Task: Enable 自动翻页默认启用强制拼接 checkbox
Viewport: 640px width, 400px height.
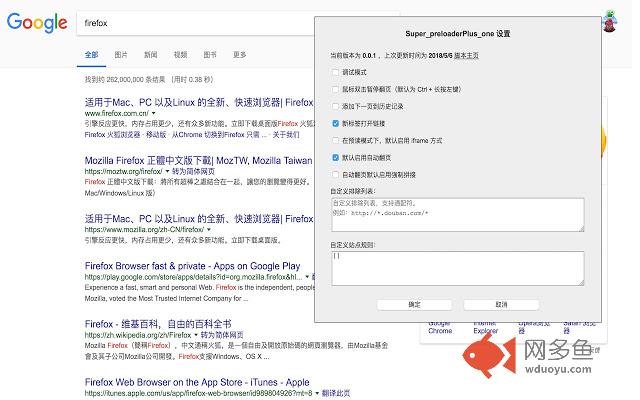Action: tap(336, 175)
